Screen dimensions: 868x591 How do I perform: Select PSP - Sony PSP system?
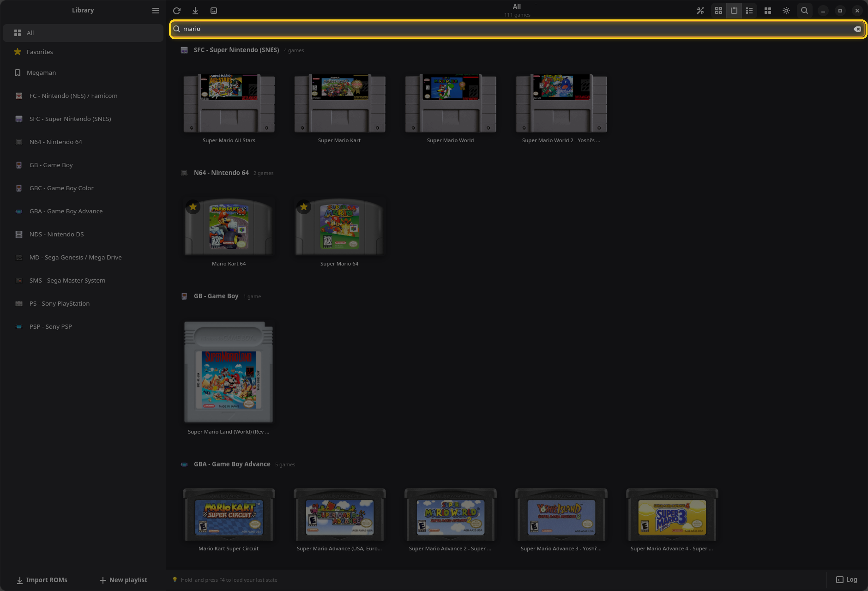click(x=83, y=326)
